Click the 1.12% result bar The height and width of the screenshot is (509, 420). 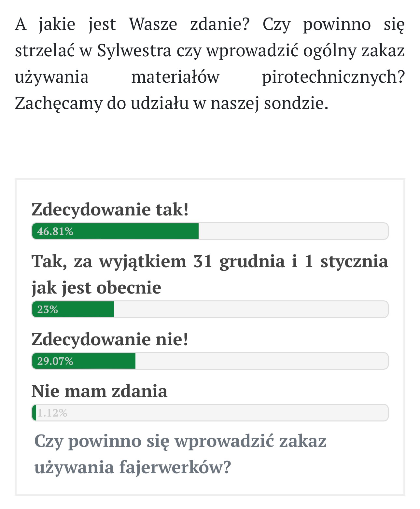tap(210, 413)
